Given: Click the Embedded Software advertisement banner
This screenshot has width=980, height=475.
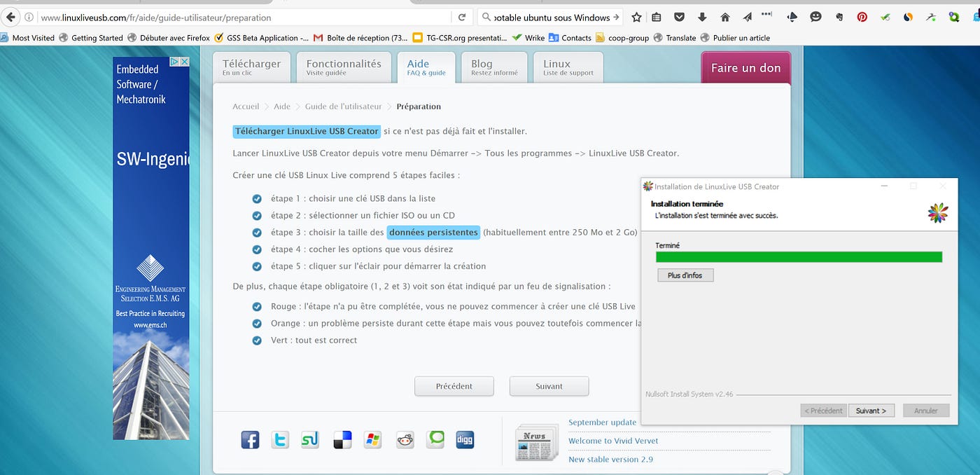Looking at the screenshot, I should pos(151,248).
